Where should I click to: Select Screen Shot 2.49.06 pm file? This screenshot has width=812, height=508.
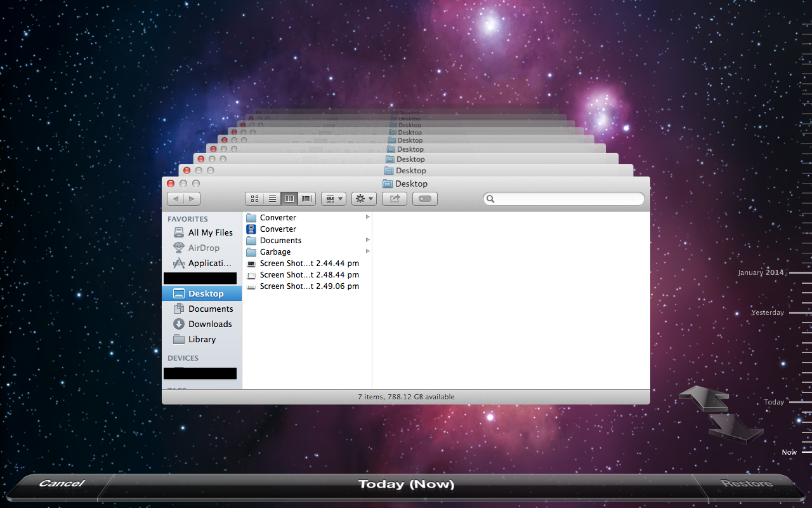307,286
